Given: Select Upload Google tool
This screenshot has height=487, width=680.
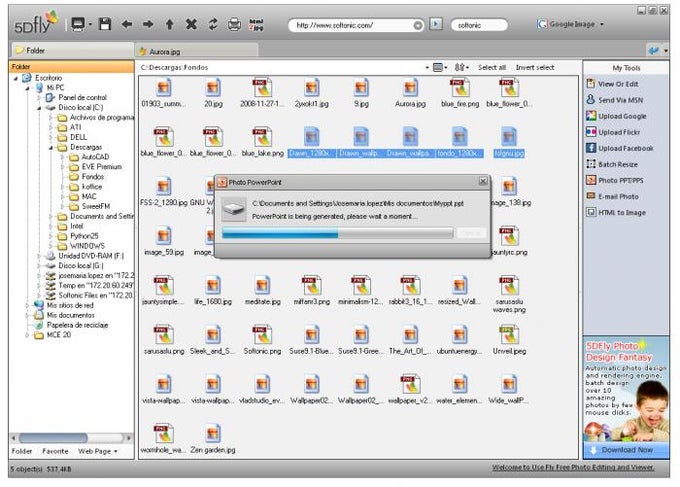Looking at the screenshot, I should coord(616,116).
